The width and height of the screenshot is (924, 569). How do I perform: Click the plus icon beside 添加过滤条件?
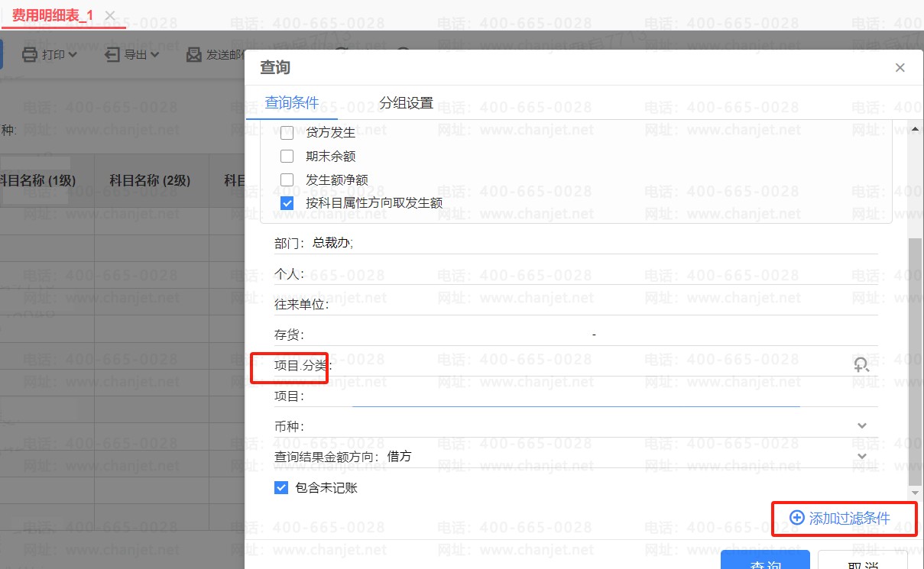click(x=796, y=518)
